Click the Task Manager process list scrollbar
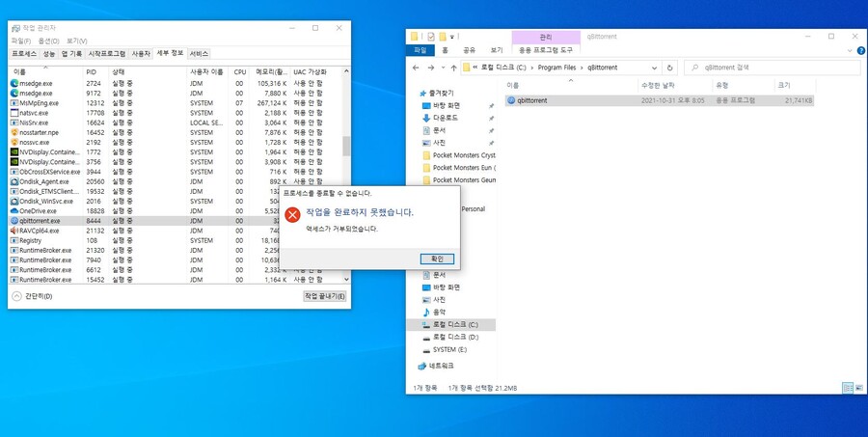The image size is (868, 437). tap(346, 145)
